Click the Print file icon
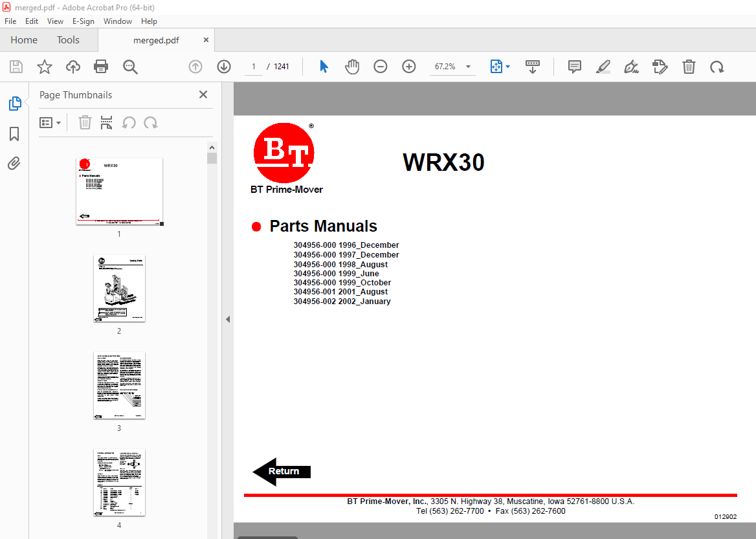This screenshot has height=539, width=756. [x=101, y=67]
